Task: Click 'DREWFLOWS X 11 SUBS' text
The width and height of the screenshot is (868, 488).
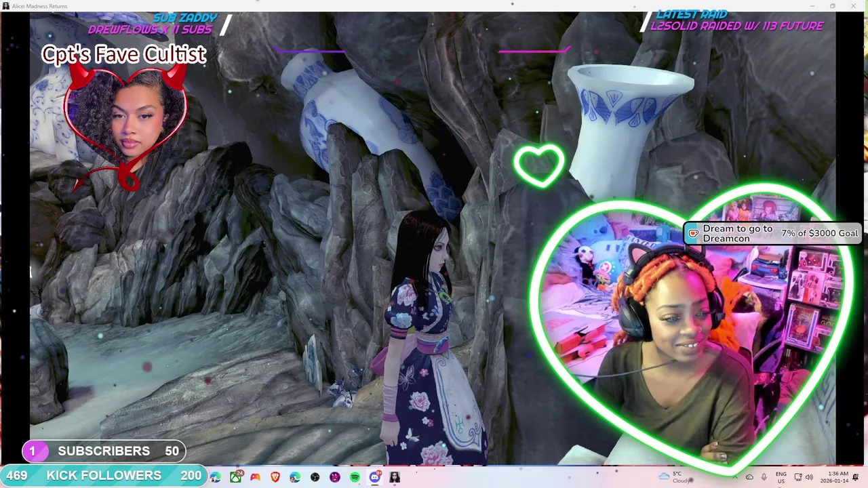Action: point(150,30)
